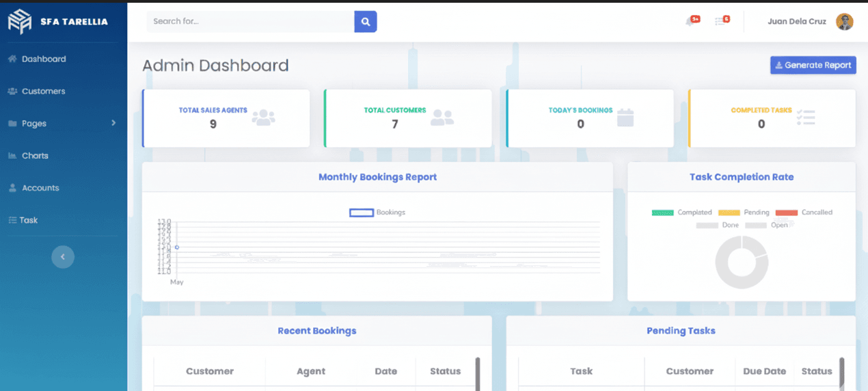Screen dimensions: 868x391
Task: Click Juan Dela Cruz avatar picture
Action: click(x=845, y=21)
